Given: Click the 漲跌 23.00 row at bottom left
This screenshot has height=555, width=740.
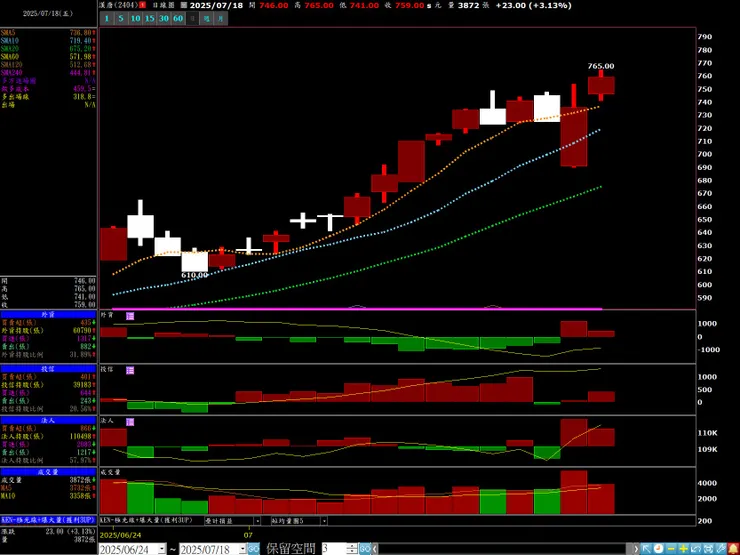Looking at the screenshot, I should pyautogui.click(x=48, y=531).
